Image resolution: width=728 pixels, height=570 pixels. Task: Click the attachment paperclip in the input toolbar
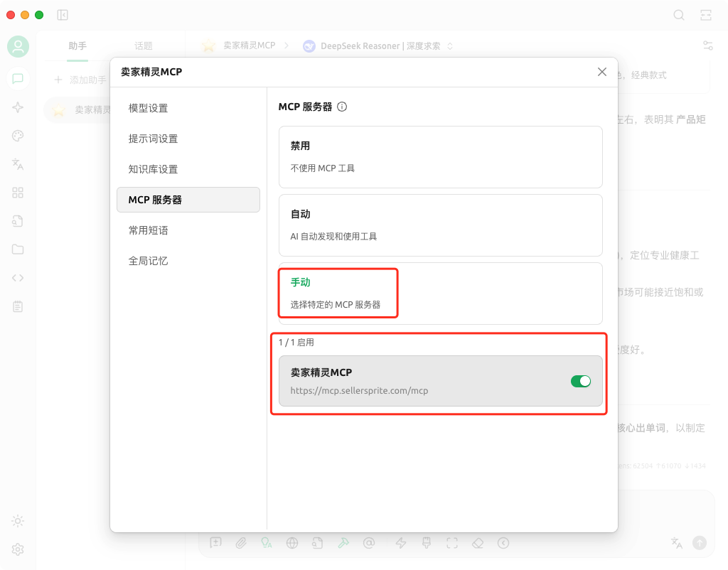pyautogui.click(x=240, y=542)
